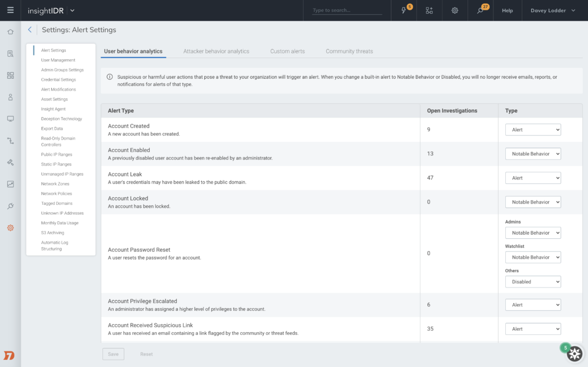The width and height of the screenshot is (588, 367).
Task: Open Type dropdown for Account Locked
Action: coord(533,202)
